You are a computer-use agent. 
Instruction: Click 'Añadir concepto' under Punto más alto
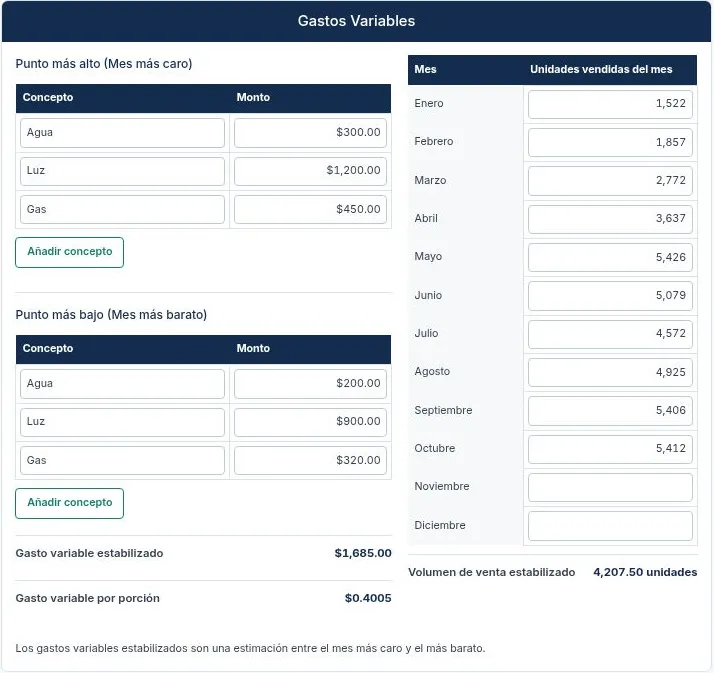click(x=69, y=252)
